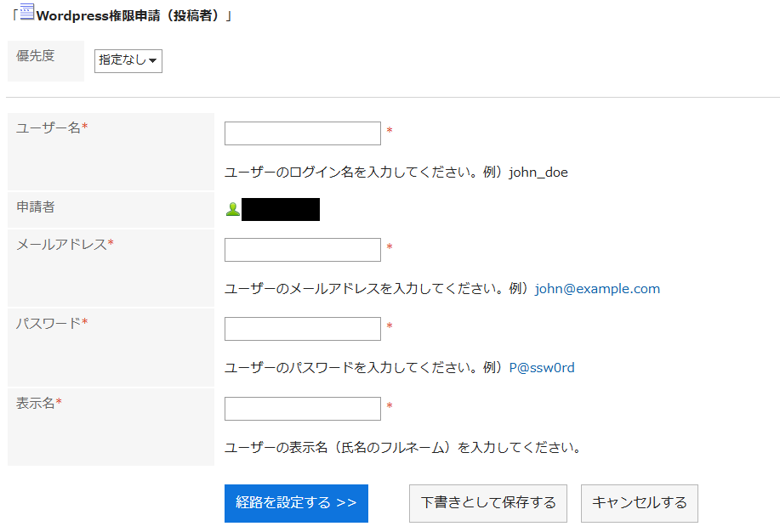Image resolution: width=780 pixels, height=532 pixels.
Task: Click the 優先度 label
Action: pos(36,56)
